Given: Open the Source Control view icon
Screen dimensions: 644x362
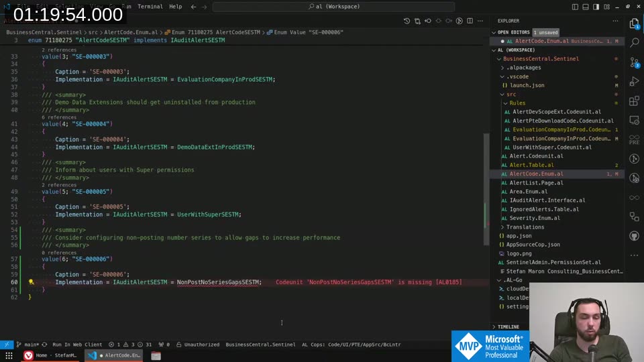Looking at the screenshot, I should click(x=635, y=62).
